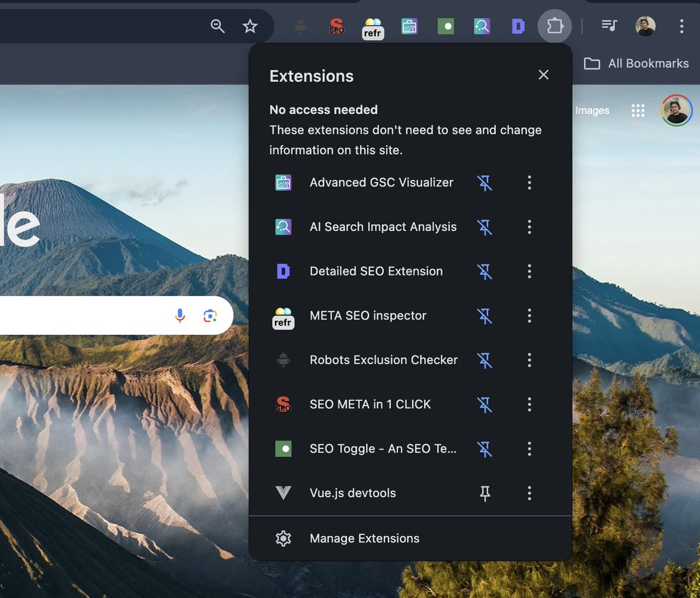700x598 pixels.
Task: Open the Chrome profile avatar in toolbar
Action: [x=645, y=26]
